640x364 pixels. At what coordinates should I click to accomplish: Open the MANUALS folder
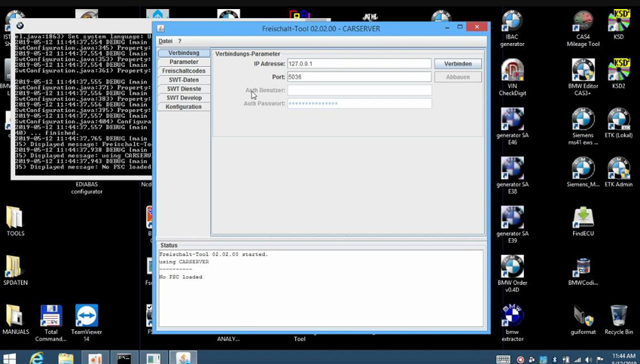tap(16, 320)
